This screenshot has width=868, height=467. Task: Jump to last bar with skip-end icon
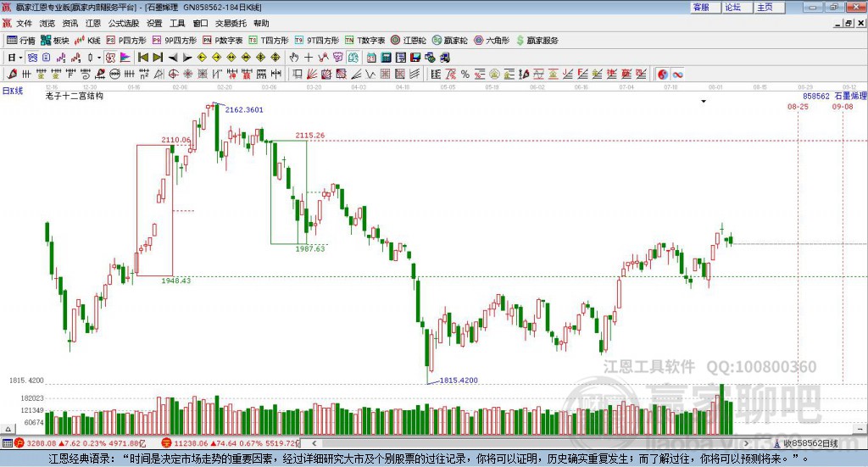(158, 58)
